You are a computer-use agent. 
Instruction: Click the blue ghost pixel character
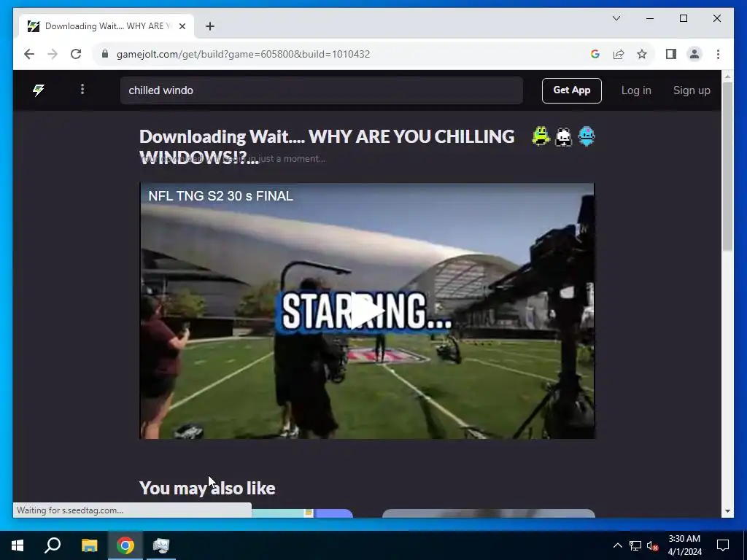pyautogui.click(x=587, y=136)
